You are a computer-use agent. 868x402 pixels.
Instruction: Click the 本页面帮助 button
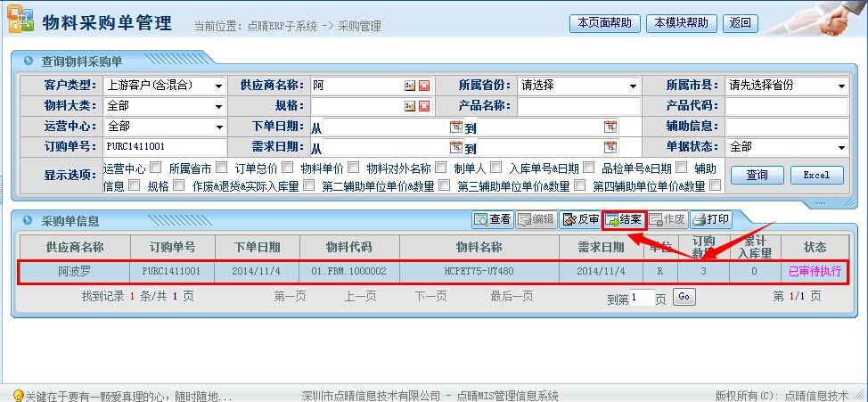604,23
